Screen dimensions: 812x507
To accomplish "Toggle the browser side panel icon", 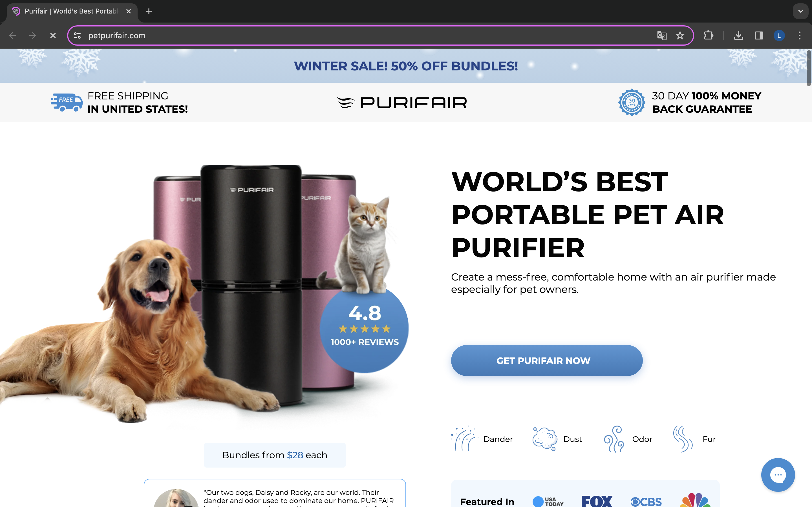I will click(x=759, y=35).
